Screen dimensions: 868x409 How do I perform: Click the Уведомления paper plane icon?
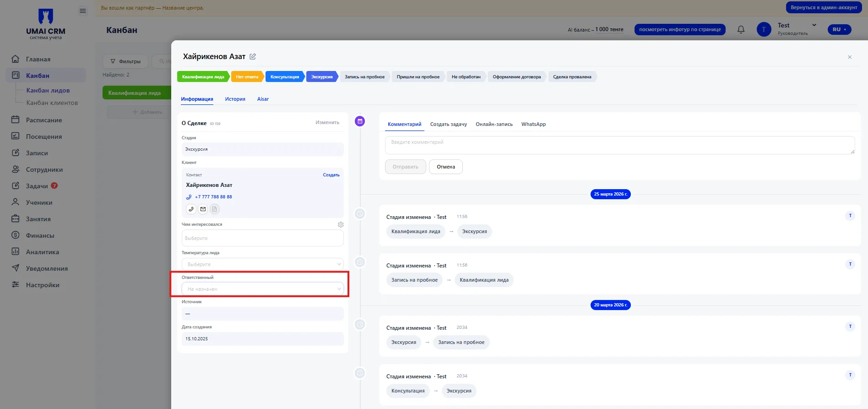pos(15,268)
